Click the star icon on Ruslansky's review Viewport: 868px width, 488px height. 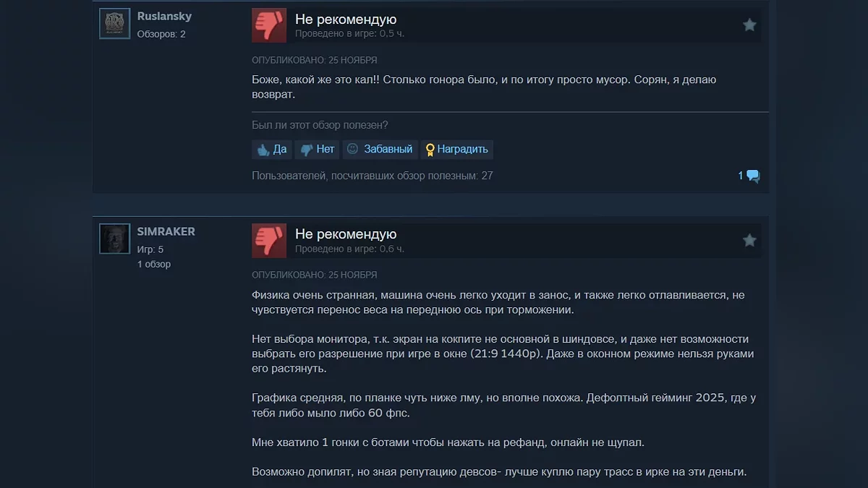coord(749,25)
